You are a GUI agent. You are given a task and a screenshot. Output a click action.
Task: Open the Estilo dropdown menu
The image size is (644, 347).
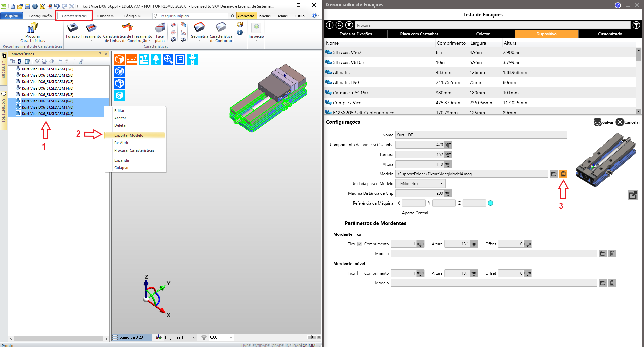pyautogui.click(x=302, y=16)
